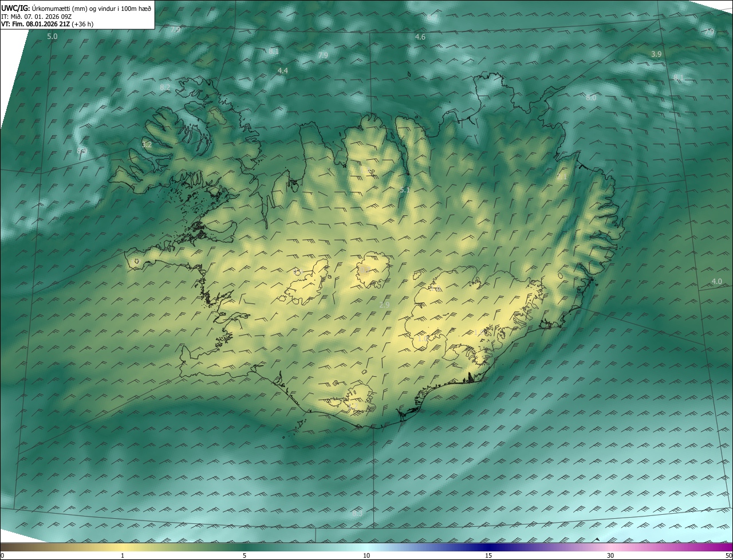Viewport: 733px width, 560px height.
Task: Click the '0' tick on the color scale
Action: click(2, 555)
